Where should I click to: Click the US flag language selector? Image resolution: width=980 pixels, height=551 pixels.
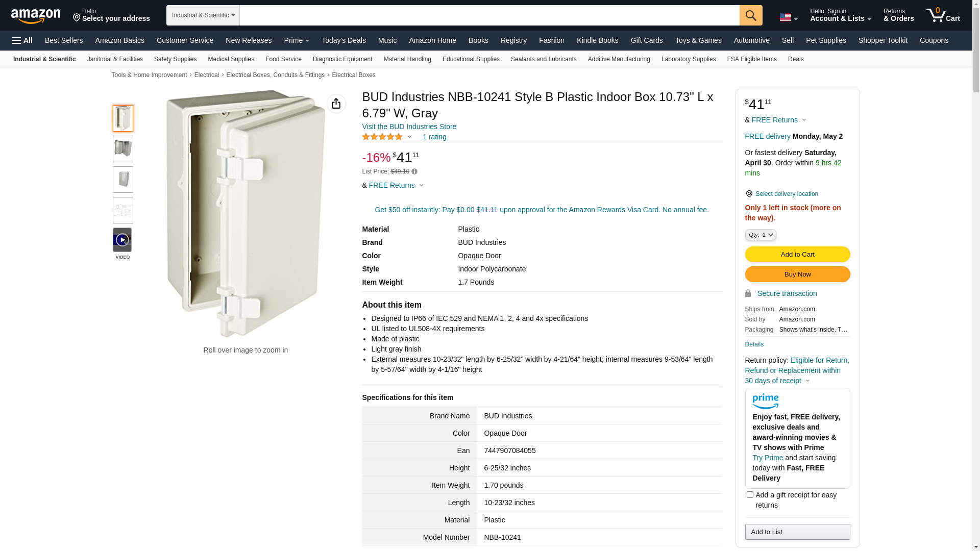(x=788, y=18)
